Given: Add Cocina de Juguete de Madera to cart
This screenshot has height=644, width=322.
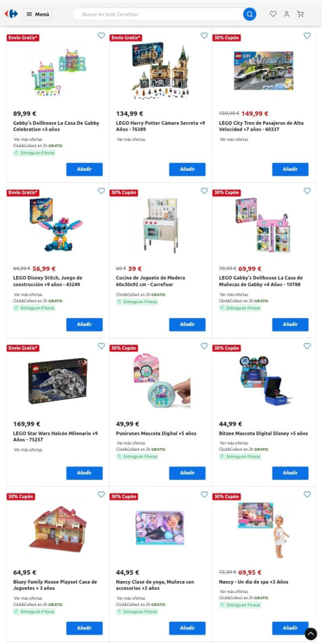Looking at the screenshot, I should tap(187, 325).
